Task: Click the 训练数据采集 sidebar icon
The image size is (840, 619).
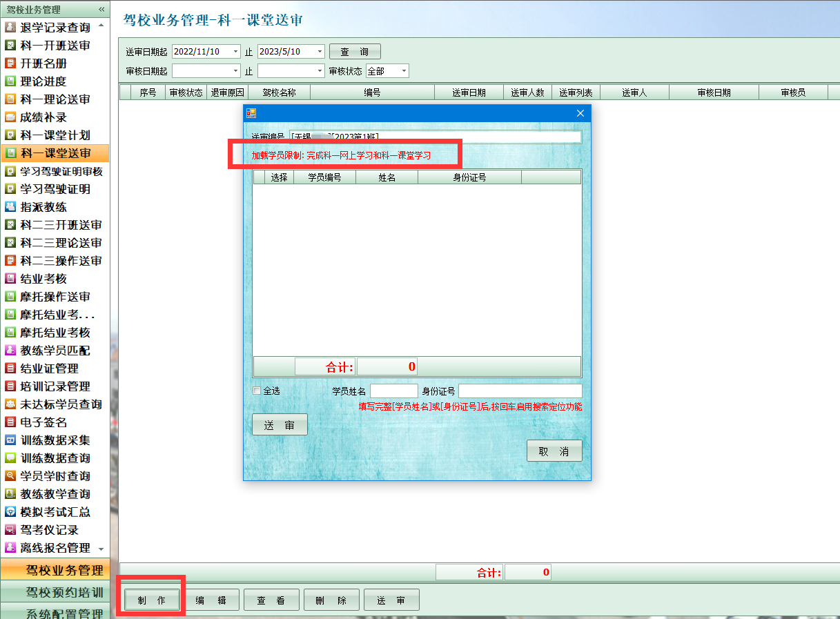Action: [10, 440]
